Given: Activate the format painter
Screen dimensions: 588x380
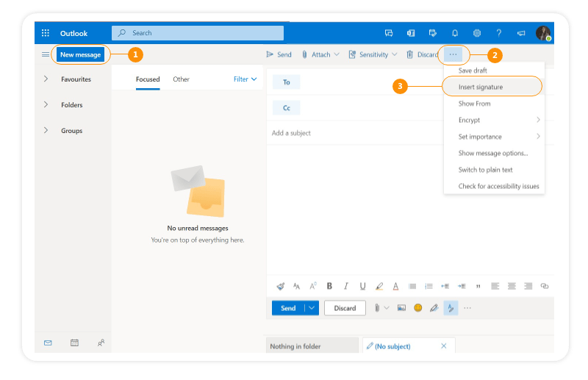Looking at the screenshot, I should [x=280, y=286].
